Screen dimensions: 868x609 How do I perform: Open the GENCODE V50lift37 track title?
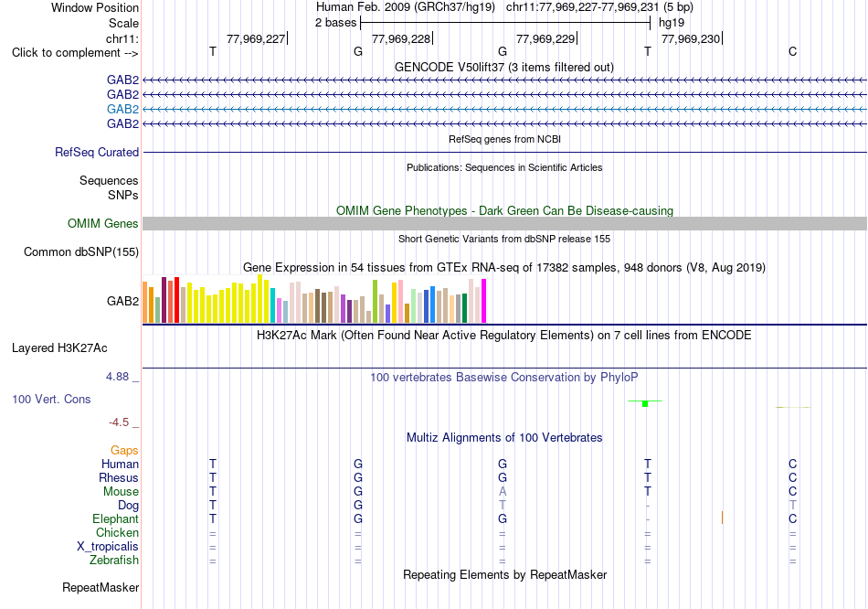[x=504, y=67]
